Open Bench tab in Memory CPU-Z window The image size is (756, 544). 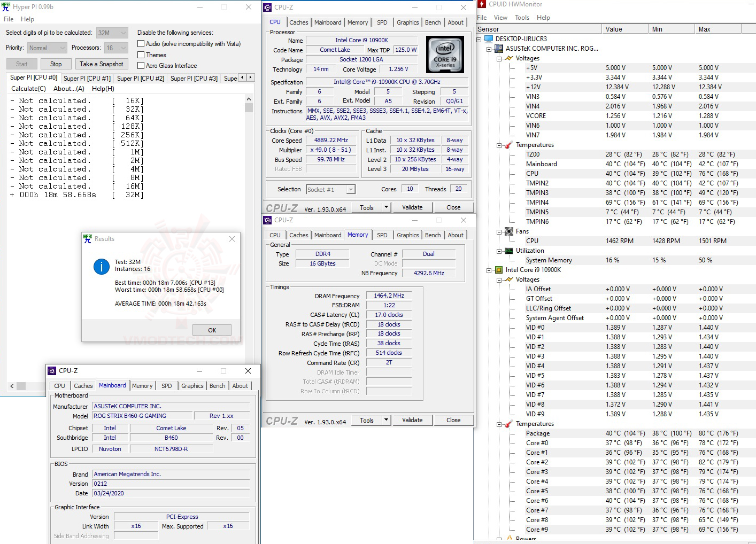tap(433, 235)
